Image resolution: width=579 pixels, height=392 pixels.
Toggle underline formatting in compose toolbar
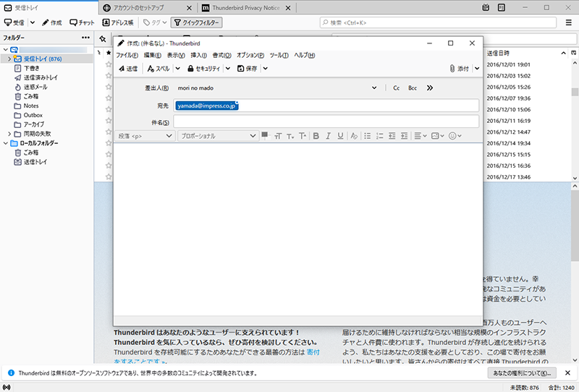click(x=340, y=136)
